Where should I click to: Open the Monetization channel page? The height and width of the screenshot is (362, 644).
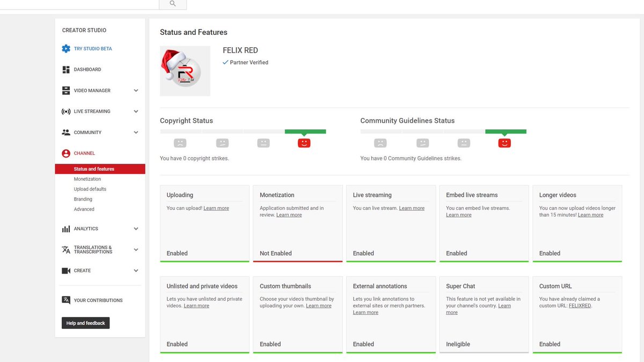tap(87, 179)
